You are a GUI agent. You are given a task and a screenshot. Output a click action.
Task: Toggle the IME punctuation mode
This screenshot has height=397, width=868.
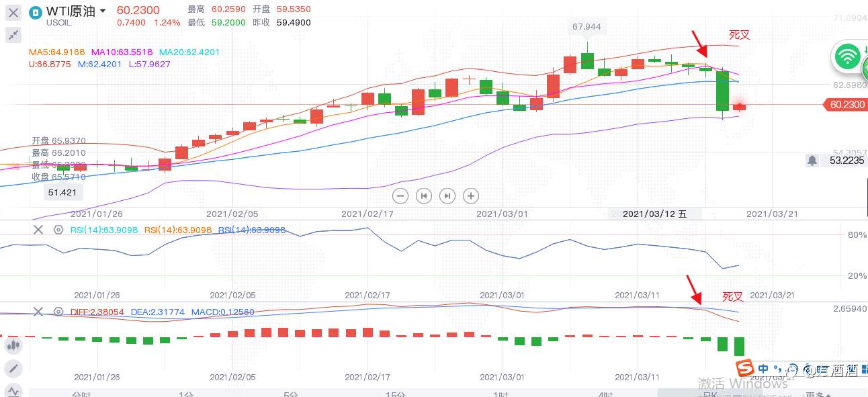click(x=779, y=368)
